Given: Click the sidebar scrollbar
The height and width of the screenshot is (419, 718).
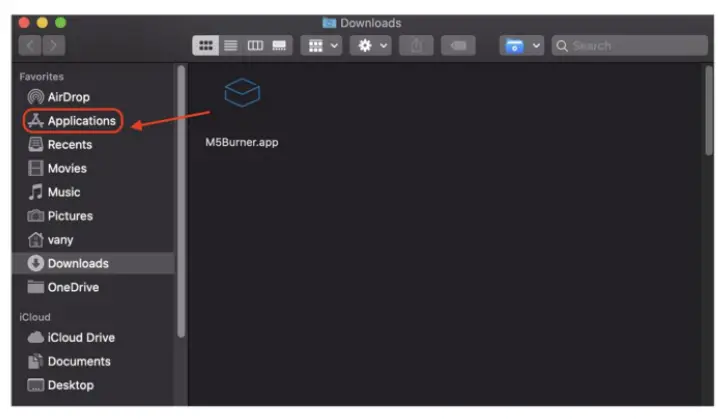Looking at the screenshot, I should (181, 201).
